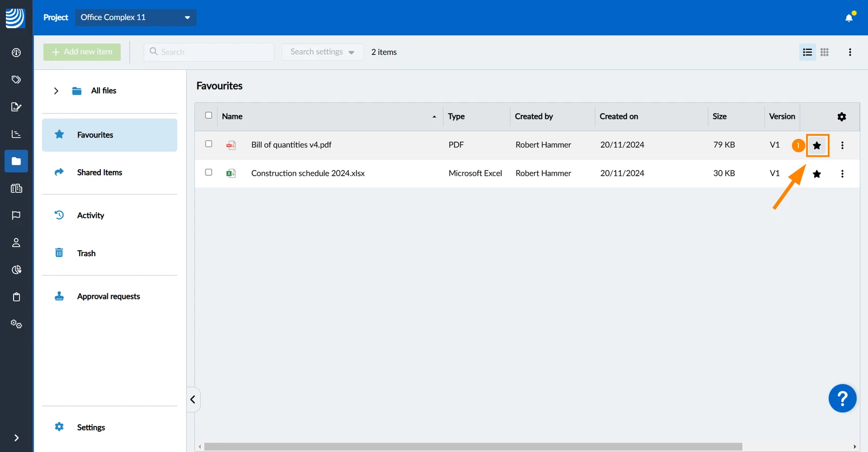Image resolution: width=868 pixels, height=452 pixels.
Task: Open the pie chart icon in left rail
Action: [x=16, y=270]
